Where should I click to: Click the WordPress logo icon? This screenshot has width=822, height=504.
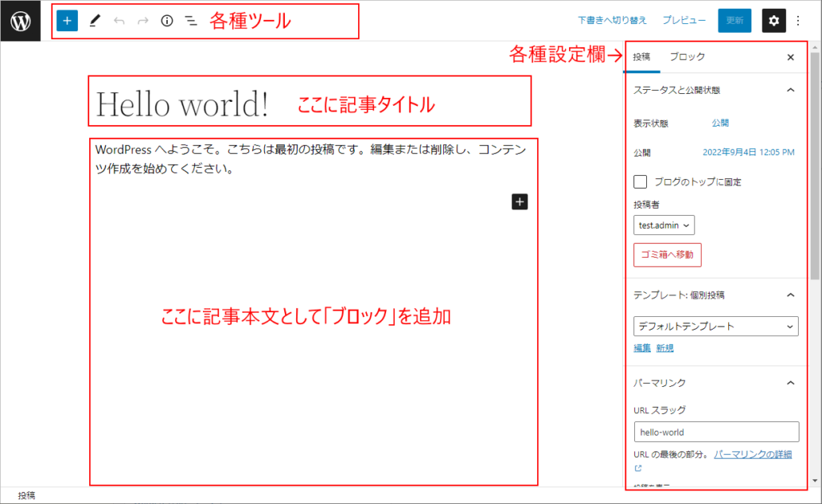pos(20,21)
